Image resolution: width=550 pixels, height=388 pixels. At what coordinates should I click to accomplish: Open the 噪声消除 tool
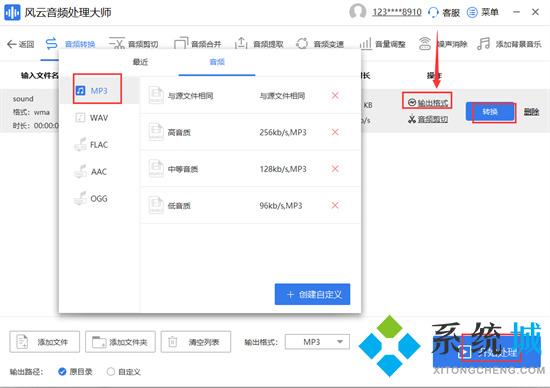point(443,44)
